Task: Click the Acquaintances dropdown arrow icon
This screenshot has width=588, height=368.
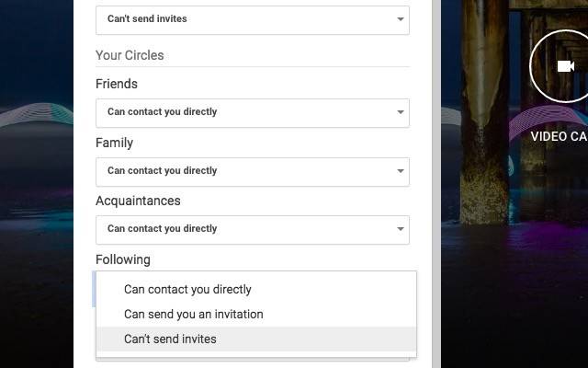Action: (x=401, y=229)
